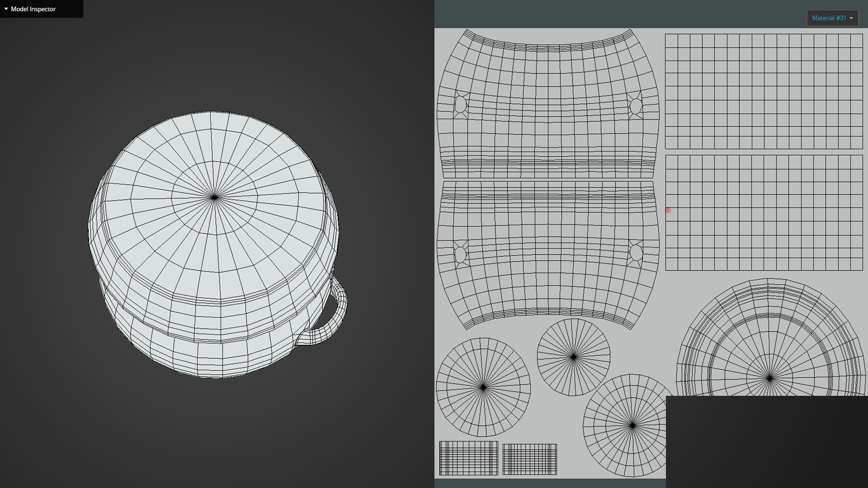
Task: Click the bottom-left oval hole in UV shell
Action: pyautogui.click(x=460, y=254)
